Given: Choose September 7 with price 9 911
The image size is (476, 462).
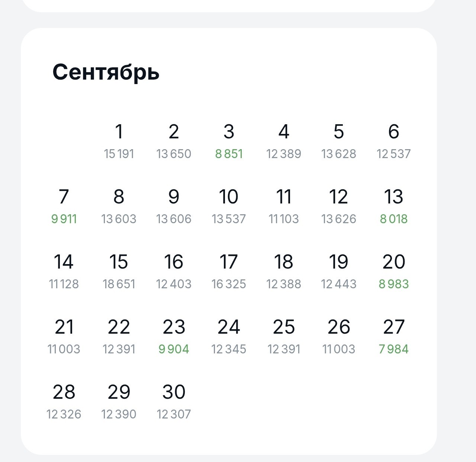Looking at the screenshot, I should pyautogui.click(x=64, y=206).
